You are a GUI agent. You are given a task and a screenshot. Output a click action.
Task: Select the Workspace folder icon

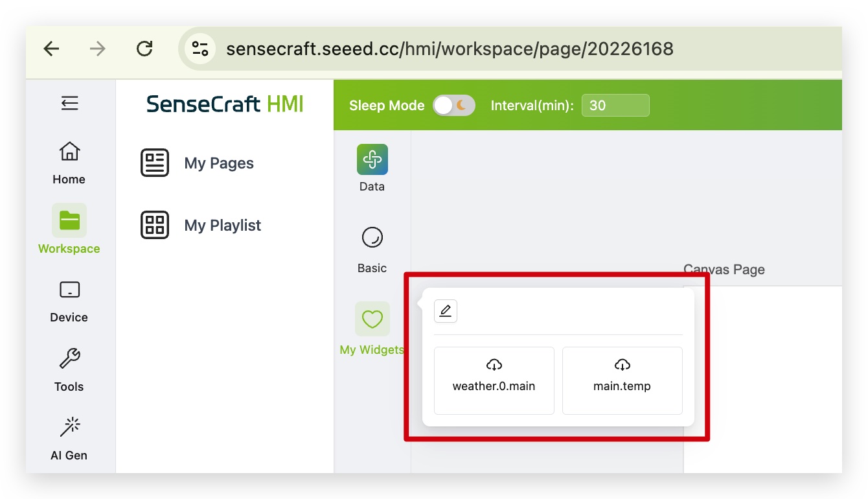69,221
